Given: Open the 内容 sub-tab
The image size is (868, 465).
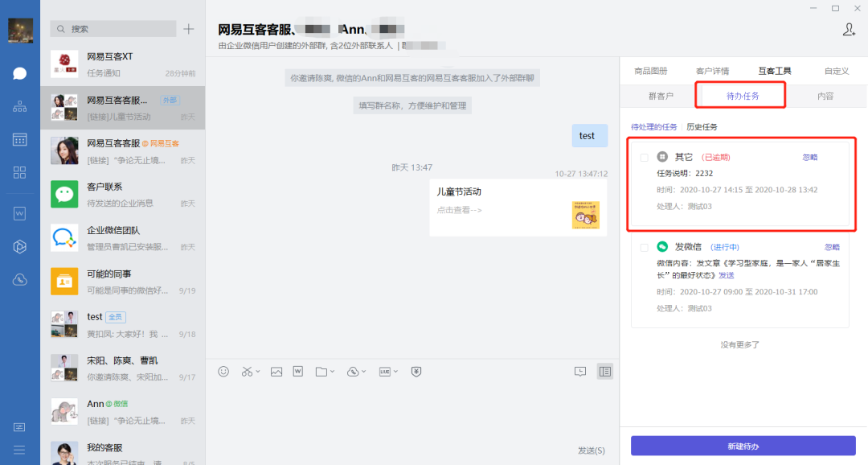Looking at the screenshot, I should [825, 96].
